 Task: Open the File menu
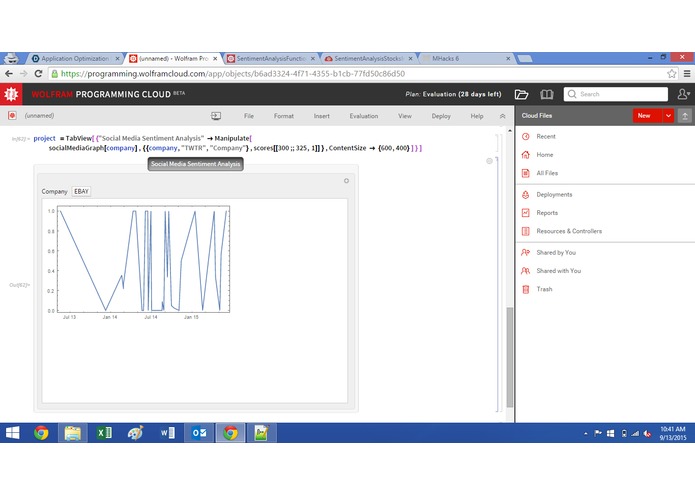[249, 116]
